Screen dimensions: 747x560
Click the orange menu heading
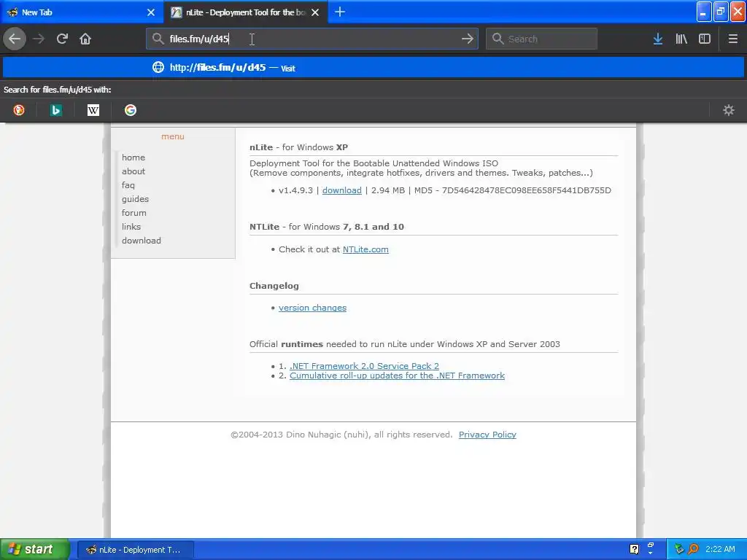(x=172, y=136)
